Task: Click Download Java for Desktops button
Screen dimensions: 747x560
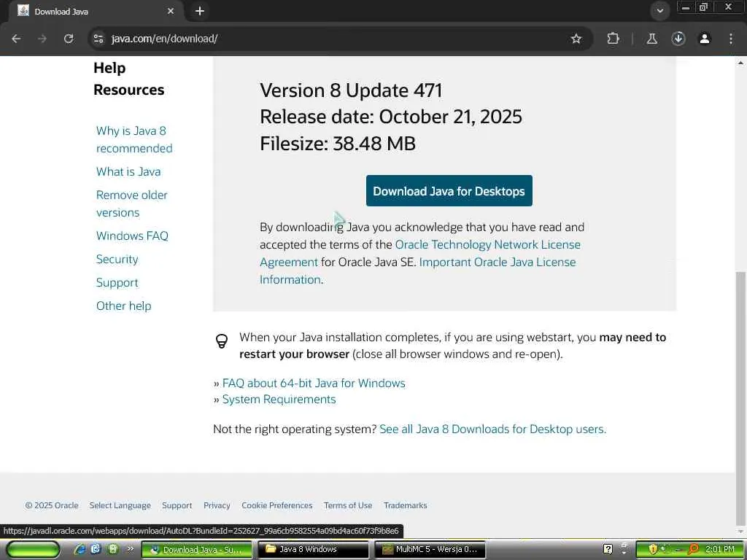Action: click(449, 191)
